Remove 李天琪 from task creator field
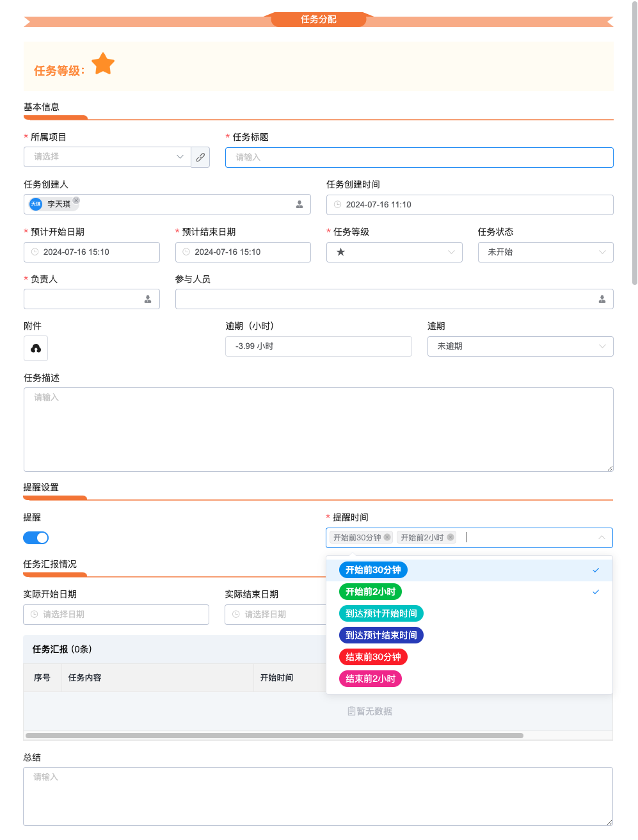Screen dimensions: 638x840 [76, 200]
